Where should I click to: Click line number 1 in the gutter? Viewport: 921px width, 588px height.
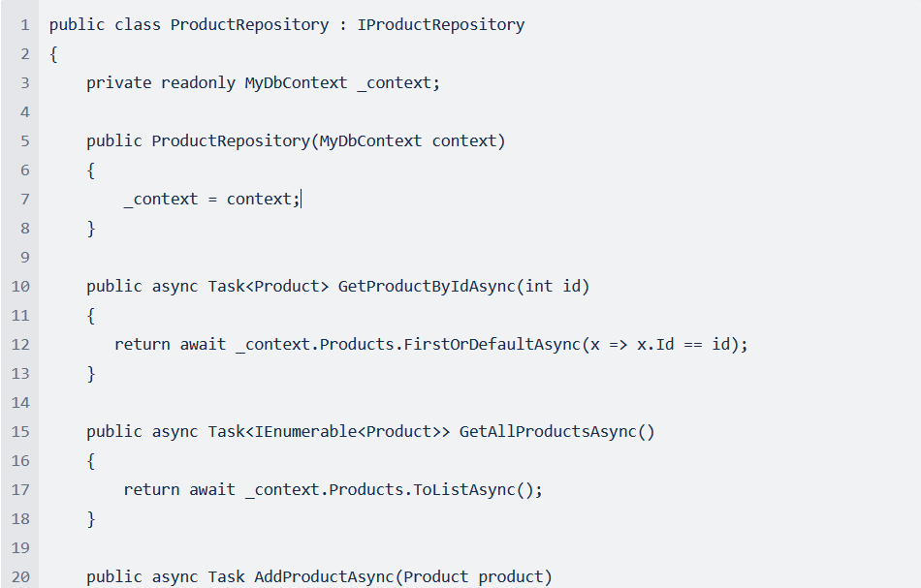(24, 25)
